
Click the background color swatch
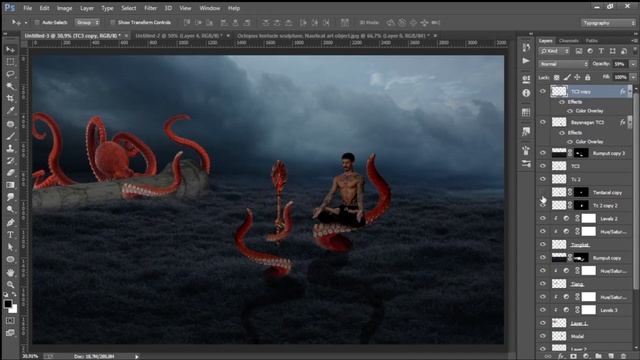coord(13,309)
